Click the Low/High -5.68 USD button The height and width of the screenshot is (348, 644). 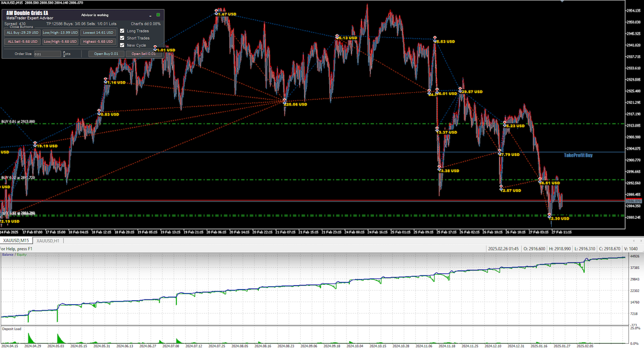pyautogui.click(x=60, y=41)
